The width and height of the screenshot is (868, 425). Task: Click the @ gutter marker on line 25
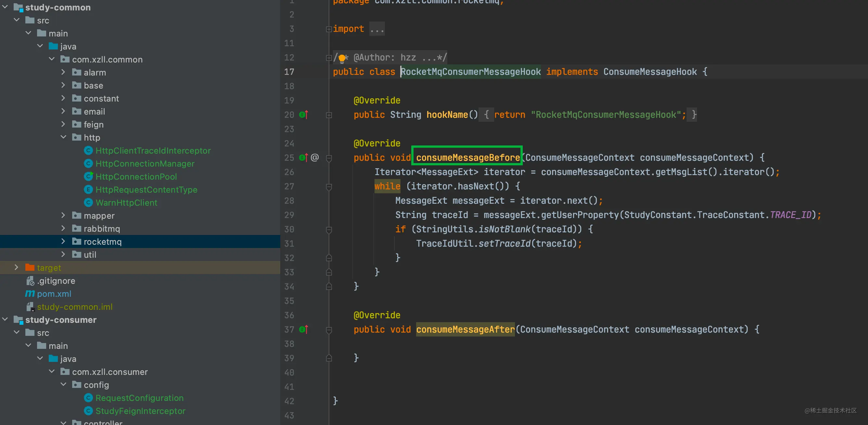point(315,158)
